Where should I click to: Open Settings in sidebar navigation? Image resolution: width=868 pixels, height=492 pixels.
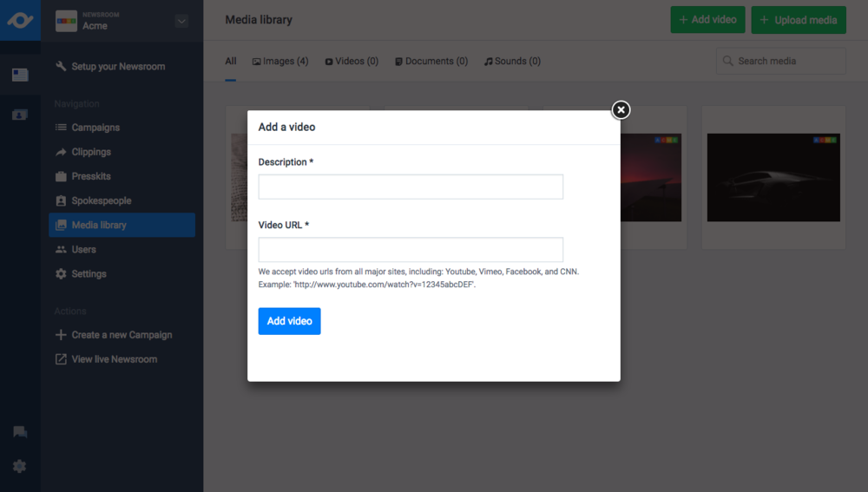122,273
